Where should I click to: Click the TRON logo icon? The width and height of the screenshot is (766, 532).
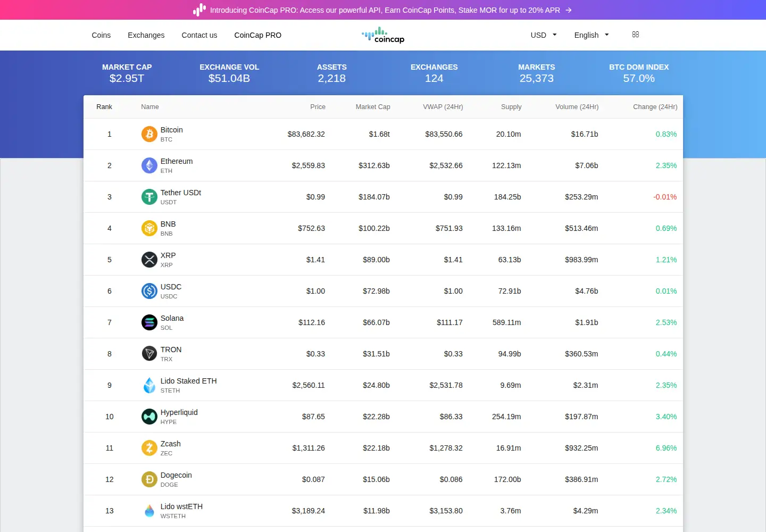pos(149,354)
